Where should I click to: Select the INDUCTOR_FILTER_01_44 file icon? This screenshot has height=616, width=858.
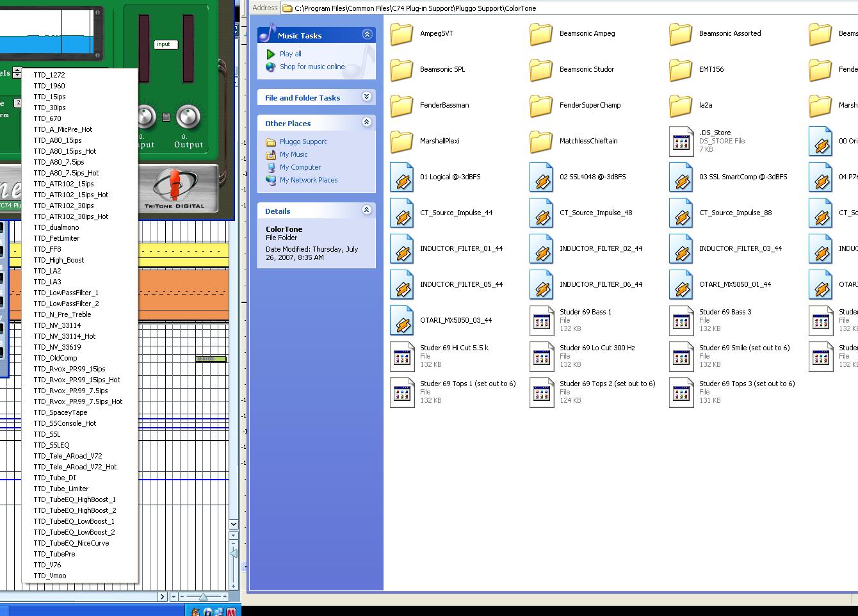402,249
